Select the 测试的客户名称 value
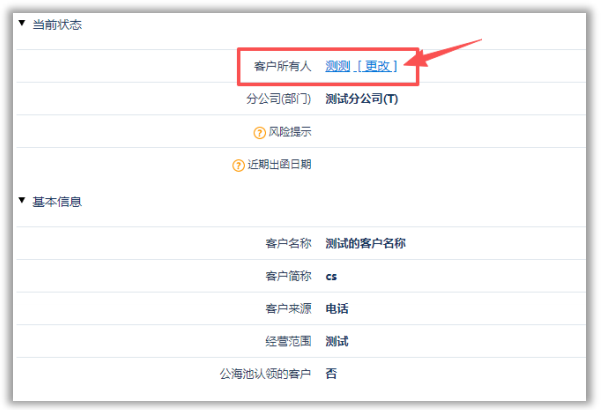Image resolution: width=601 pixels, height=410 pixels. pos(365,243)
